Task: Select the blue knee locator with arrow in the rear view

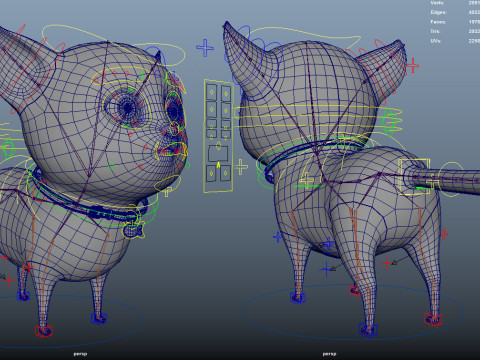Action: click(x=327, y=269)
